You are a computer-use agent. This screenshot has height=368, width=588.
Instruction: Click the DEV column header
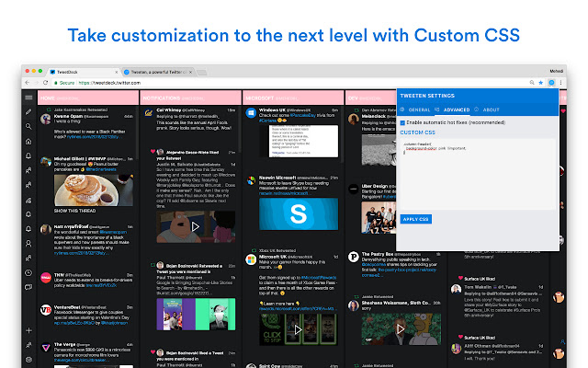[371, 98]
